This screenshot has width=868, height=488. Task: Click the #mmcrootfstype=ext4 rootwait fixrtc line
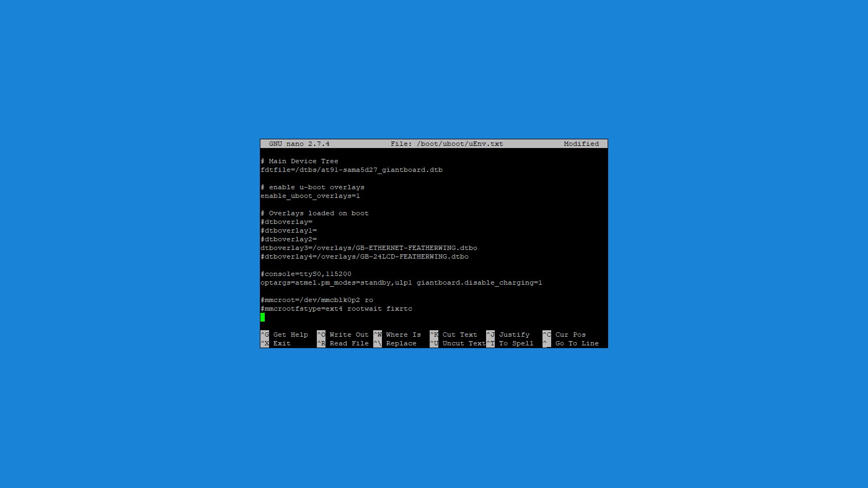(x=336, y=309)
